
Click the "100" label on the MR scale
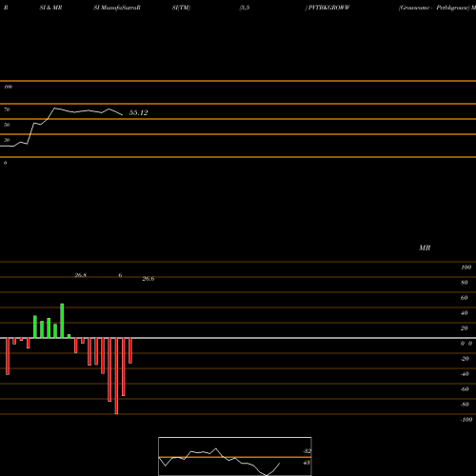pyautogui.click(x=466, y=268)
